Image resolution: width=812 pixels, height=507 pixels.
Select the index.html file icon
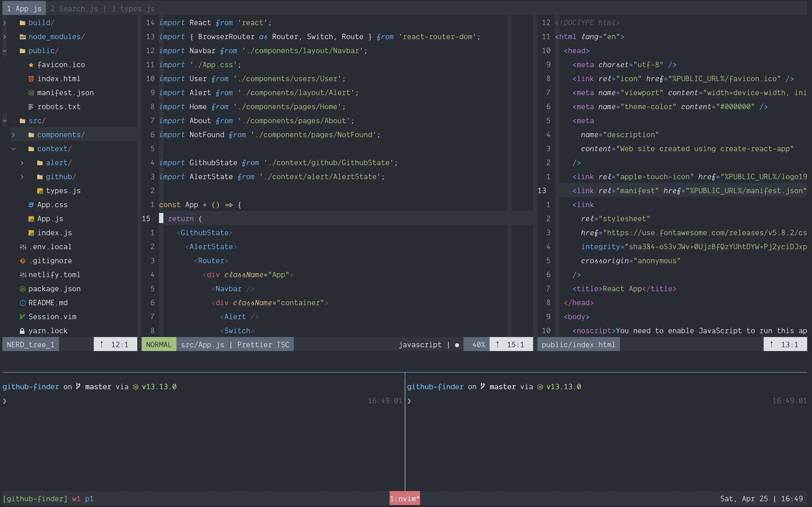[31, 78]
